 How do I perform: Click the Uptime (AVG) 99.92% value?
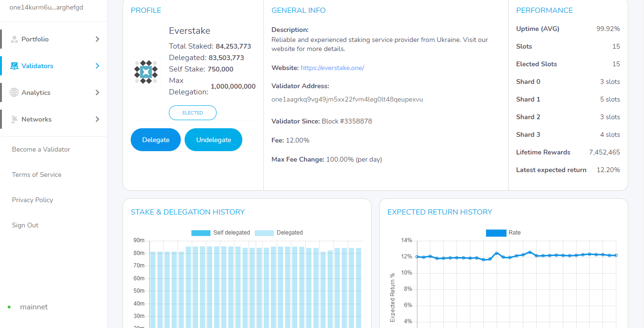tap(608, 29)
